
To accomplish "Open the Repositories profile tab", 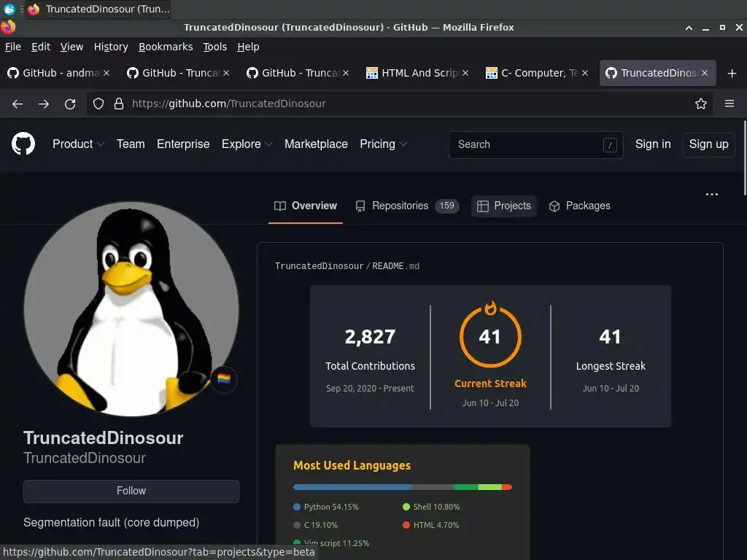I will (x=407, y=206).
